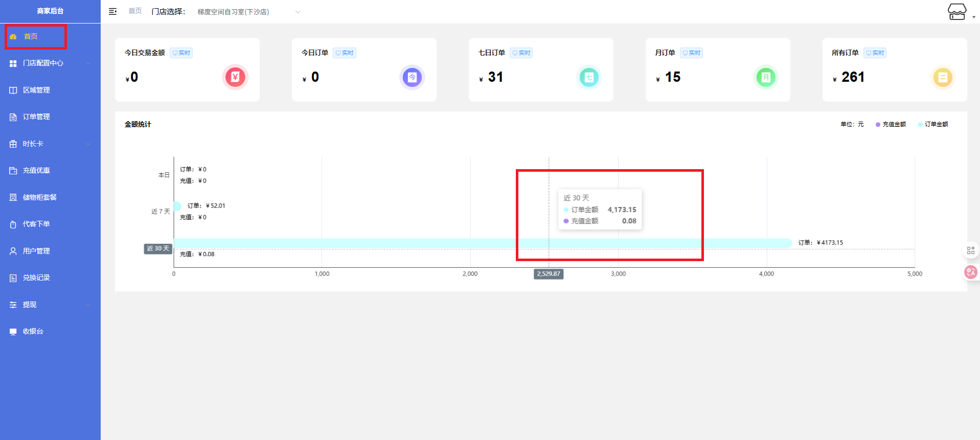
Task: Expand the 提现 submenu arrow
Action: point(88,305)
